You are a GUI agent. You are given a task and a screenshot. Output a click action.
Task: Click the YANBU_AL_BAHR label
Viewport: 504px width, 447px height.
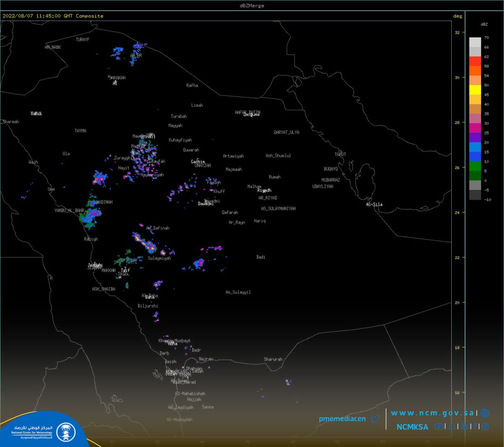(69, 211)
